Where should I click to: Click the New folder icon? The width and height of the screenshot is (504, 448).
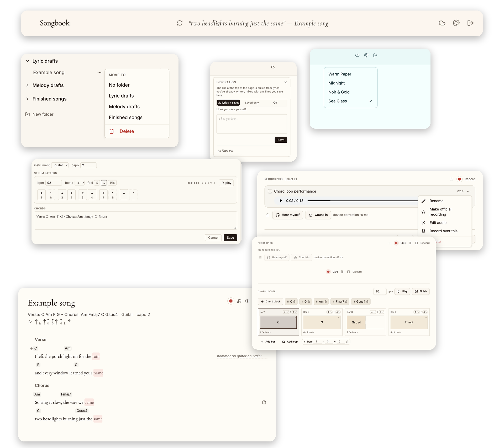click(x=27, y=114)
